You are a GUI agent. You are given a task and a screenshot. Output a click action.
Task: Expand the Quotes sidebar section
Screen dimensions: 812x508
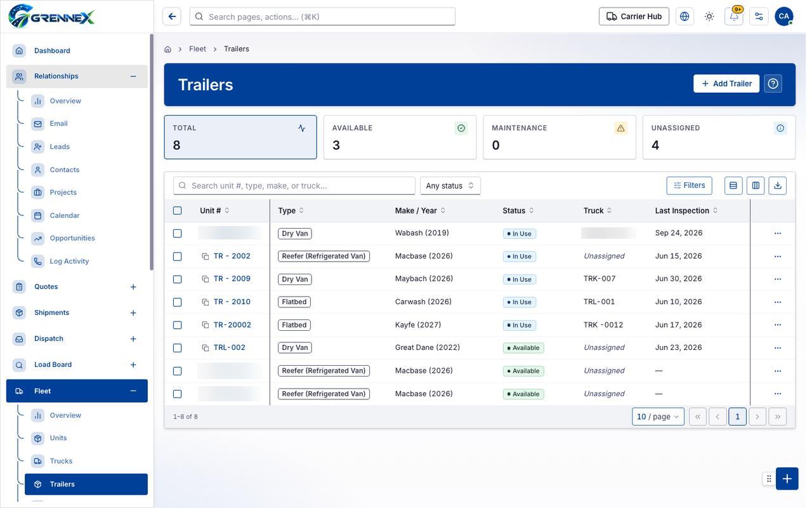133,287
